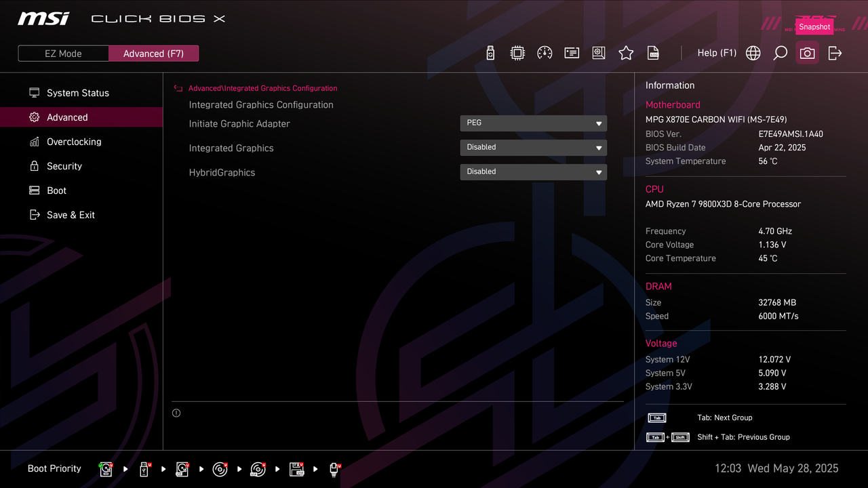Click the System 3.3V reading 3.288 V
868x488 pixels.
point(772,387)
